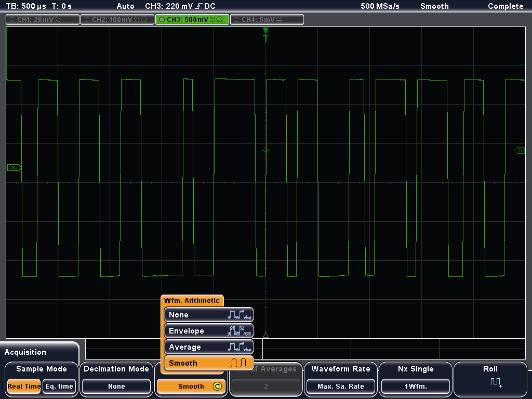
Task: Enable Real Time sample mode
Action: [24, 386]
